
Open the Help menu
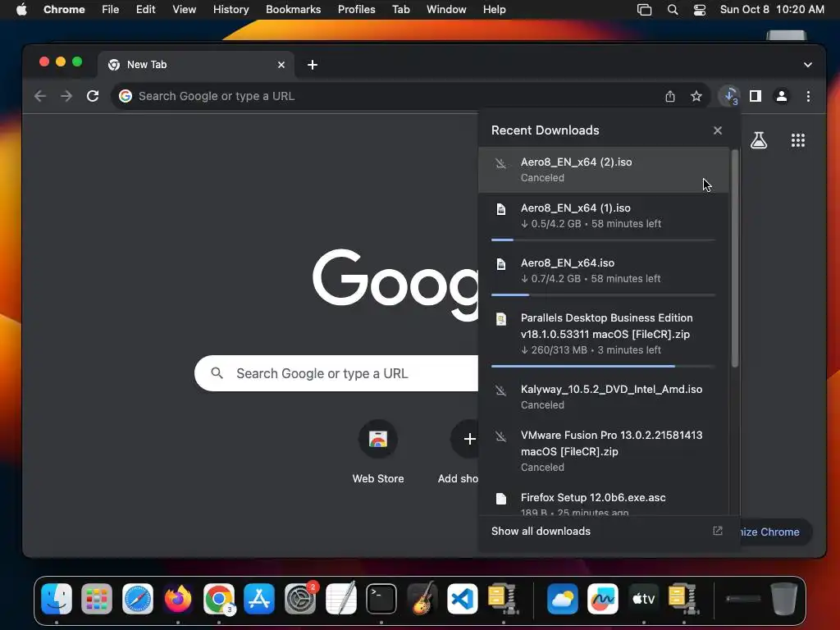tap(494, 10)
